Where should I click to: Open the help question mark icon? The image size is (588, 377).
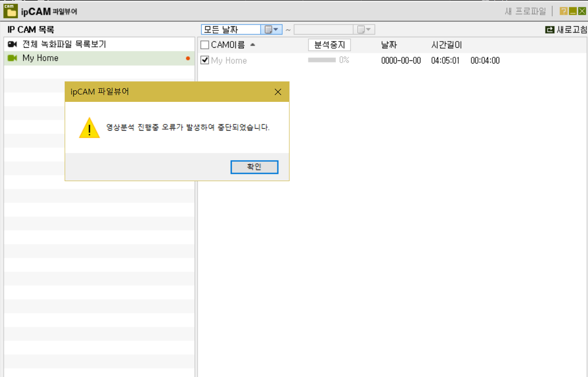(563, 11)
